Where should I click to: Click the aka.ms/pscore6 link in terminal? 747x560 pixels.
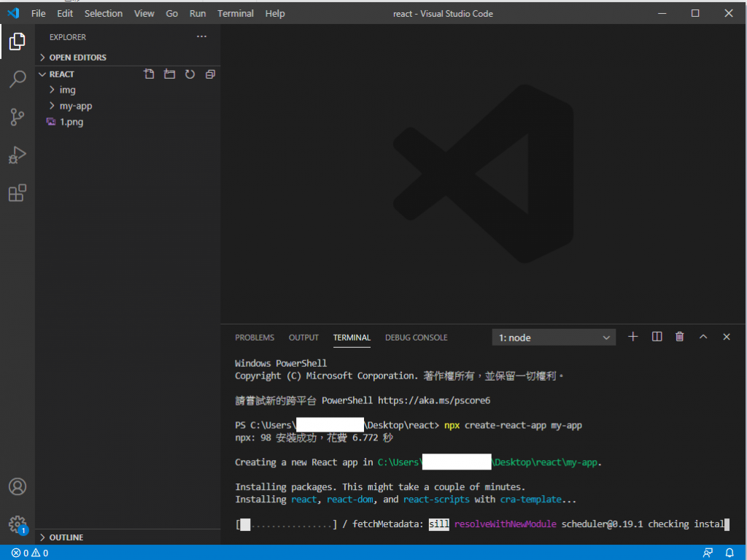(x=434, y=400)
